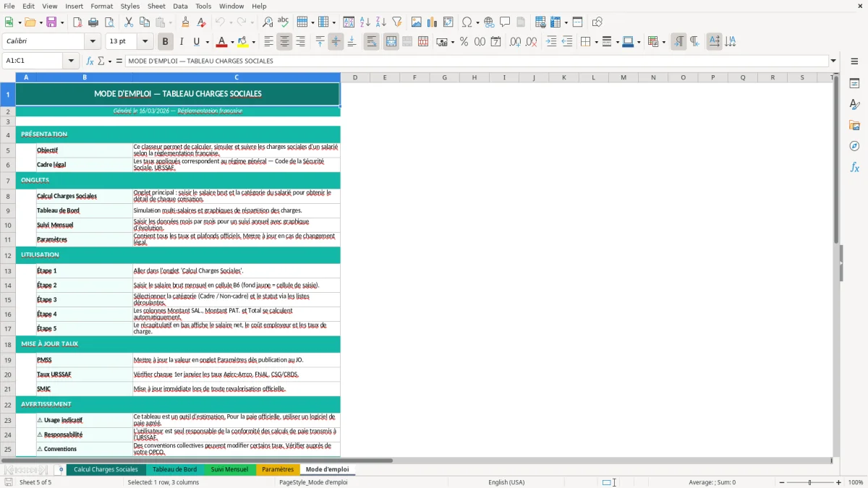Add decimal place icon

(515, 42)
